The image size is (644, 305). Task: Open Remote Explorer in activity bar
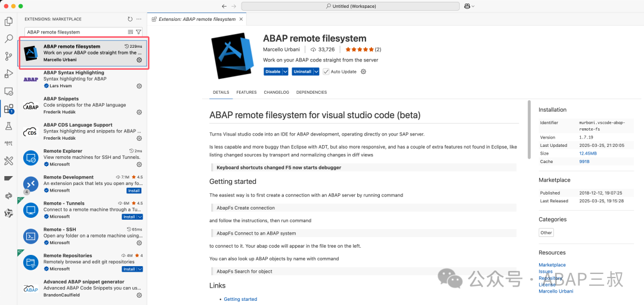[8, 91]
